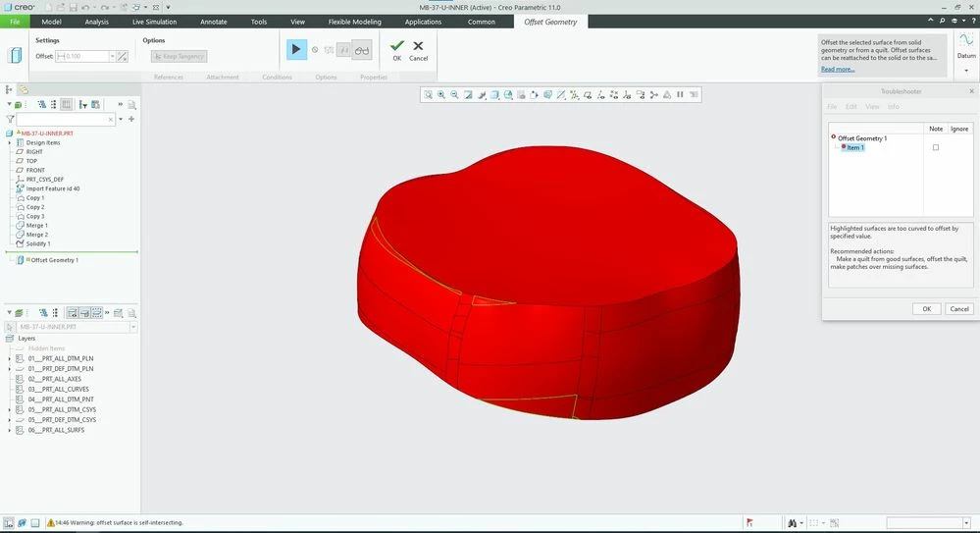Select the RIGHT datum plane in the tree
This screenshot has height=533, width=980.
point(34,152)
